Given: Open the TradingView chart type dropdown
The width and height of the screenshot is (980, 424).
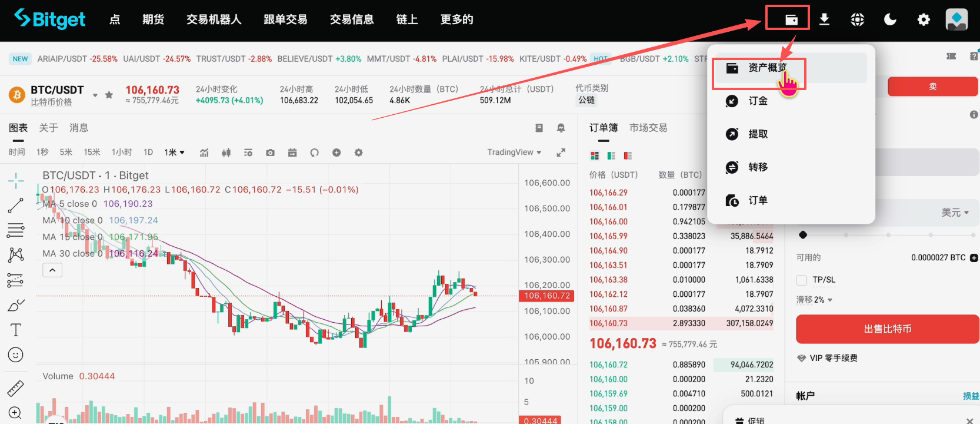Looking at the screenshot, I should coord(514,153).
